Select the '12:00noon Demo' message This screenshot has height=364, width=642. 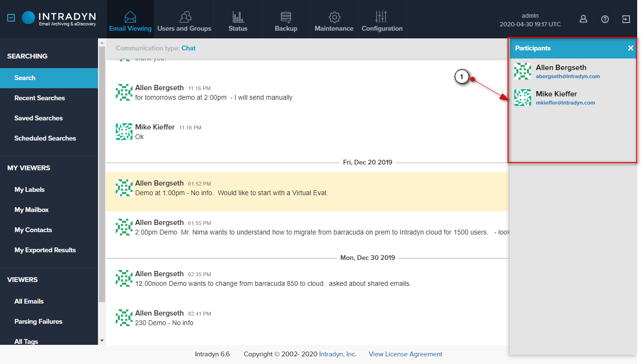click(307, 282)
